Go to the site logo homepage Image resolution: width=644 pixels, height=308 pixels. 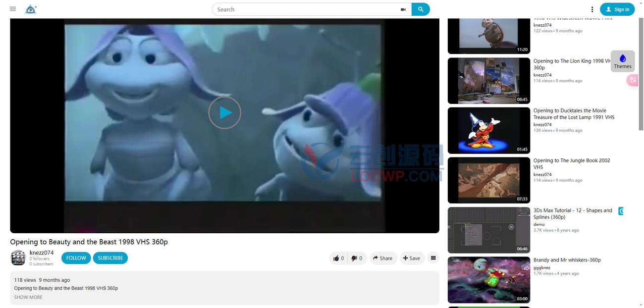31,9
